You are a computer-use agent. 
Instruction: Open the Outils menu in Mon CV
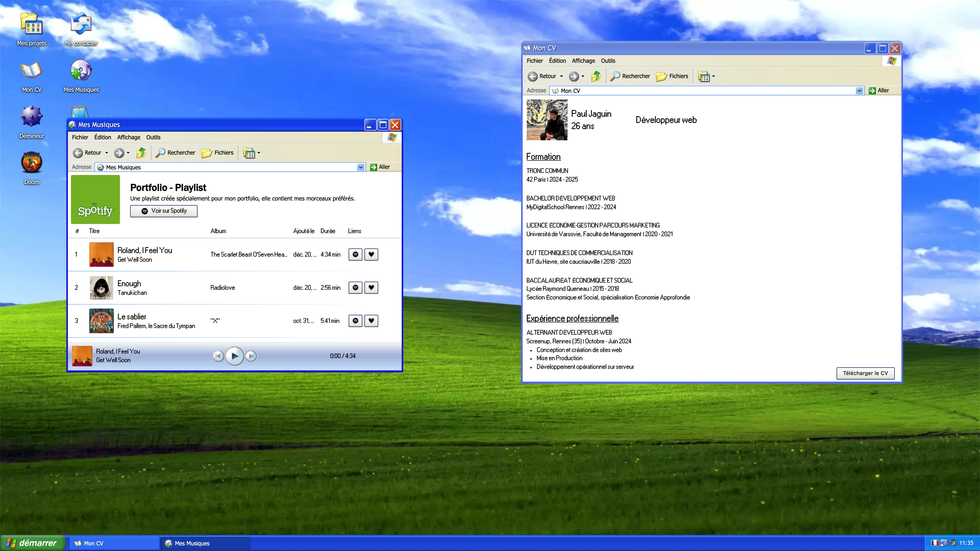[608, 61]
